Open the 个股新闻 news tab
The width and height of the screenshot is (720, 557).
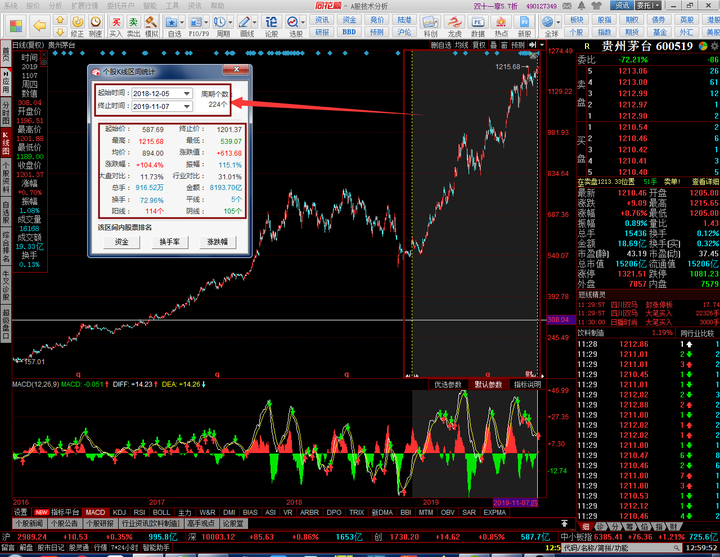coord(29,523)
